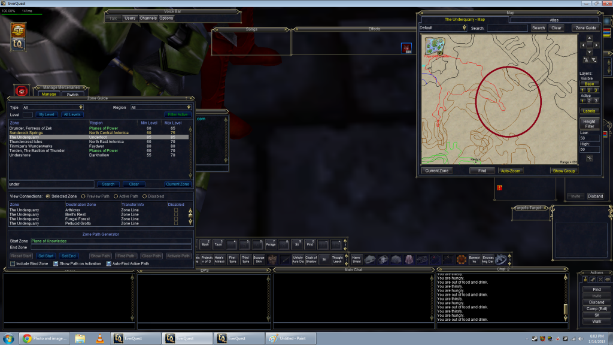Click the Zone Guide button in Map
This screenshot has width=613, height=364.
point(585,28)
